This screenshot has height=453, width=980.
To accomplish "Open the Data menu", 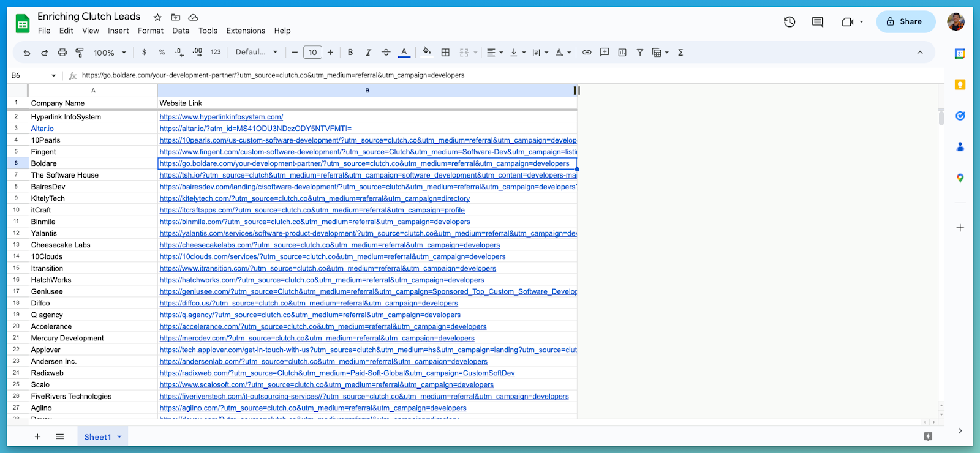I will tap(181, 31).
